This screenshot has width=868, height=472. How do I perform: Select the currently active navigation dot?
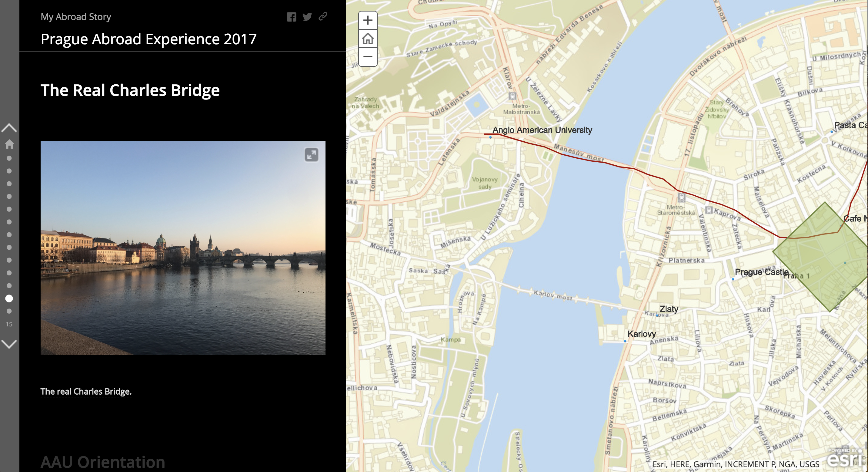(9, 298)
